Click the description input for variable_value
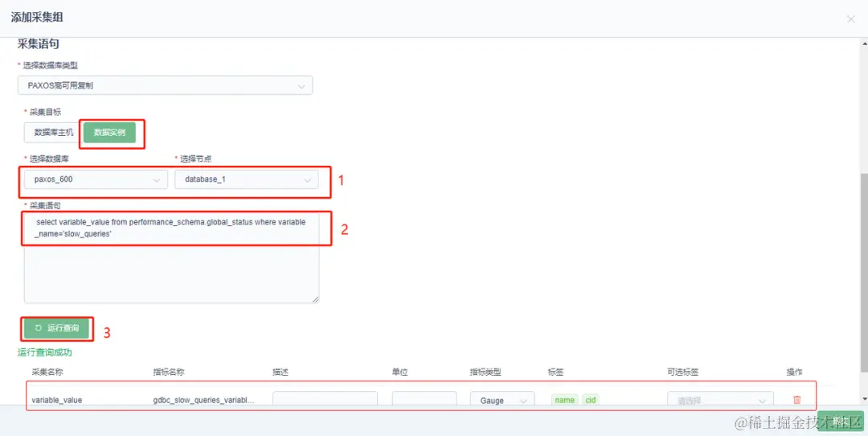Image resolution: width=868 pixels, height=436 pixels. coord(325,400)
